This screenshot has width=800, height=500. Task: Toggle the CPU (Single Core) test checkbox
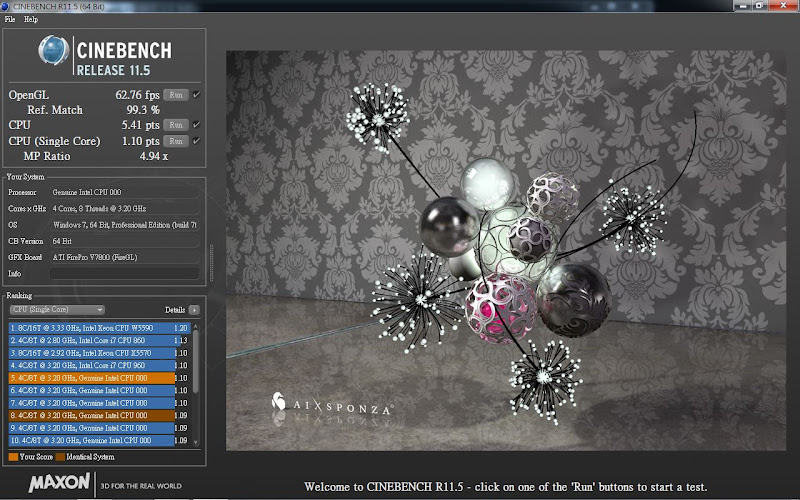pos(196,141)
